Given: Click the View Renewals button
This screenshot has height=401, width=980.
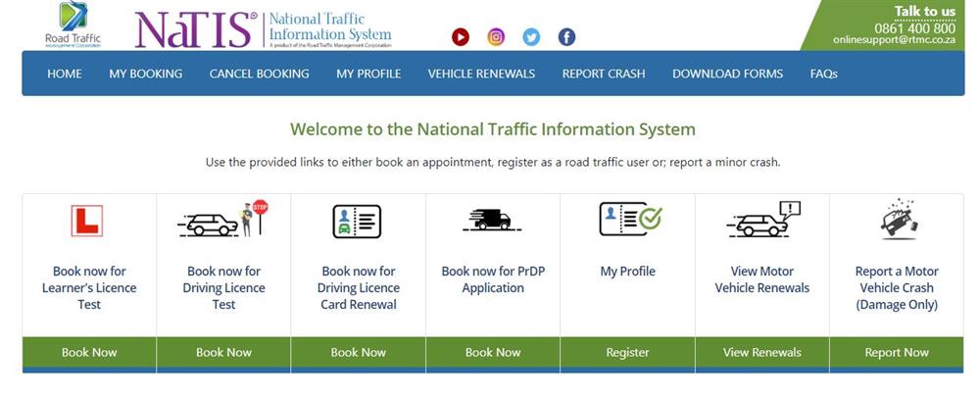Looking at the screenshot, I should (x=761, y=352).
